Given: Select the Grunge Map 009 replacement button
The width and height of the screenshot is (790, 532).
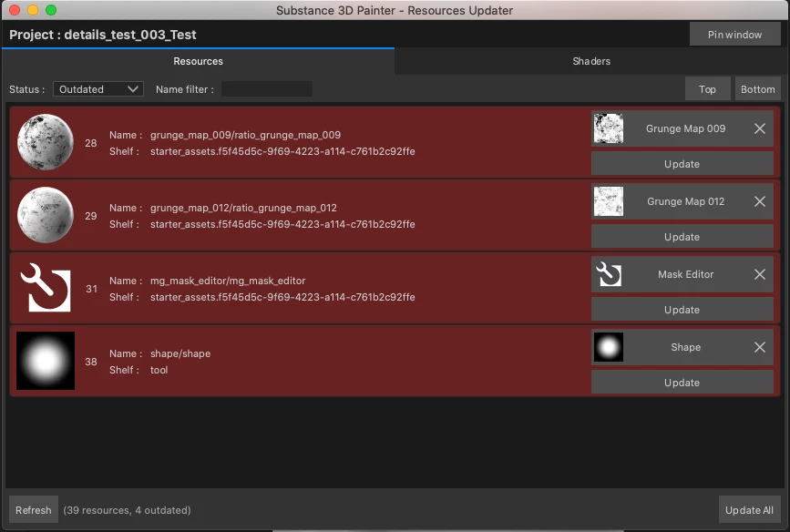Looking at the screenshot, I should coord(682,128).
